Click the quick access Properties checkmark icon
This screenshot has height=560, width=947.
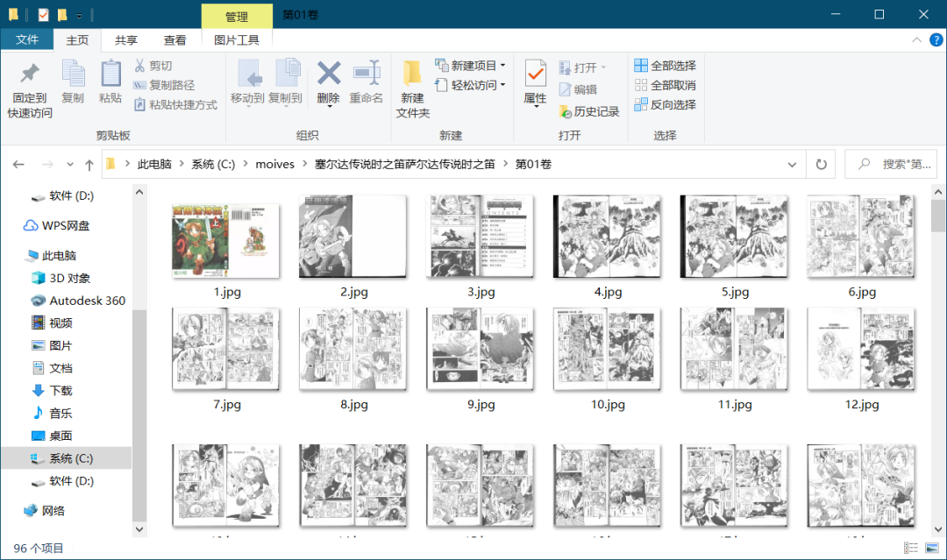coord(44,15)
